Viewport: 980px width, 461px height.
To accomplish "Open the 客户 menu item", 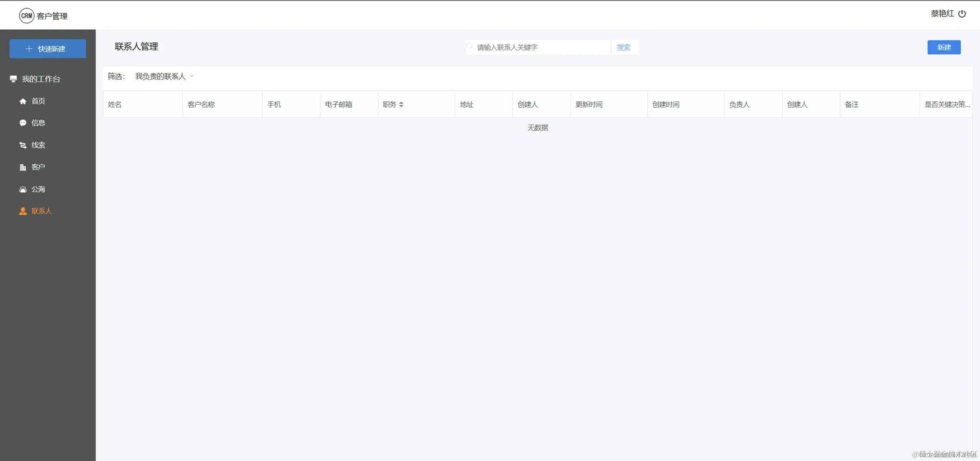I will tap(38, 167).
